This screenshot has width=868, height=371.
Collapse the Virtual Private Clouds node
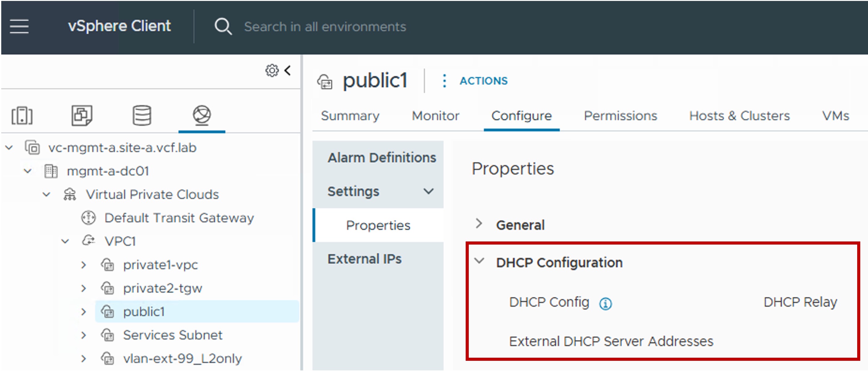point(46,194)
